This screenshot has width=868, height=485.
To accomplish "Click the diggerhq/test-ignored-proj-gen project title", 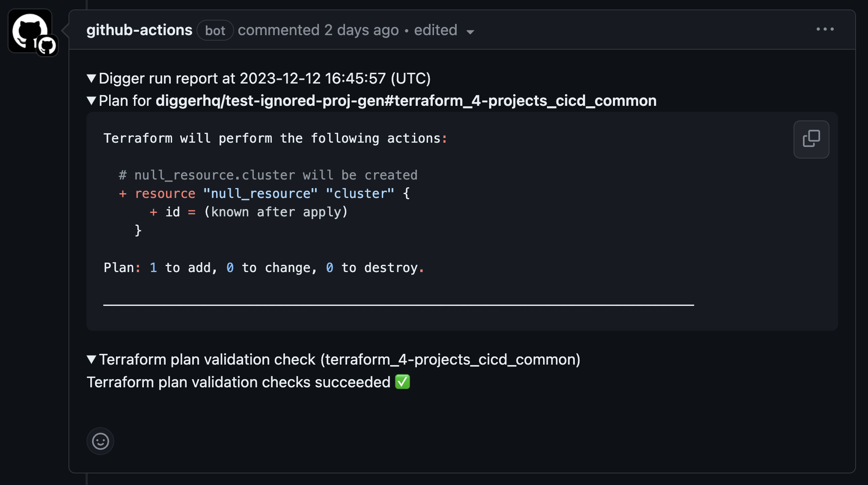I will click(406, 101).
